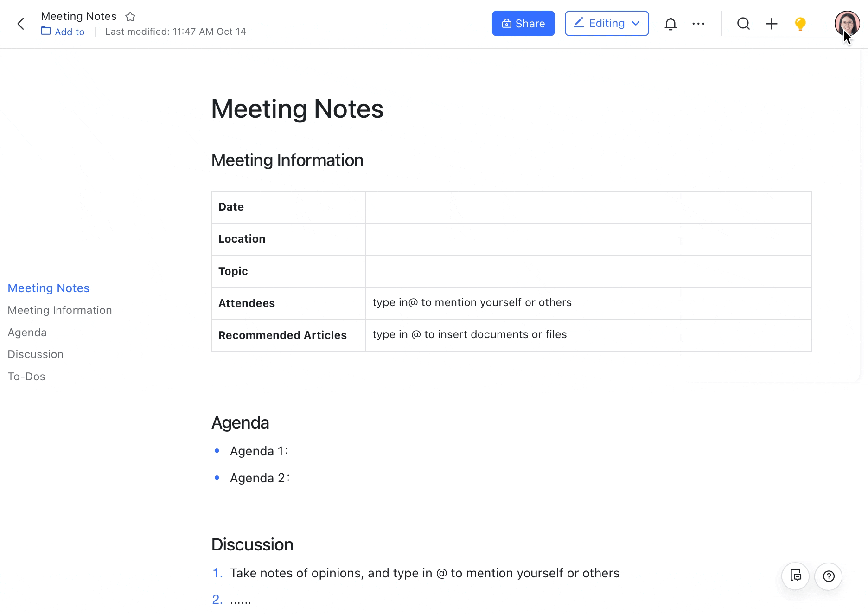Viewport: 868px width, 614px height.
Task: Select Agenda in the outline sidebar
Action: 27,333
